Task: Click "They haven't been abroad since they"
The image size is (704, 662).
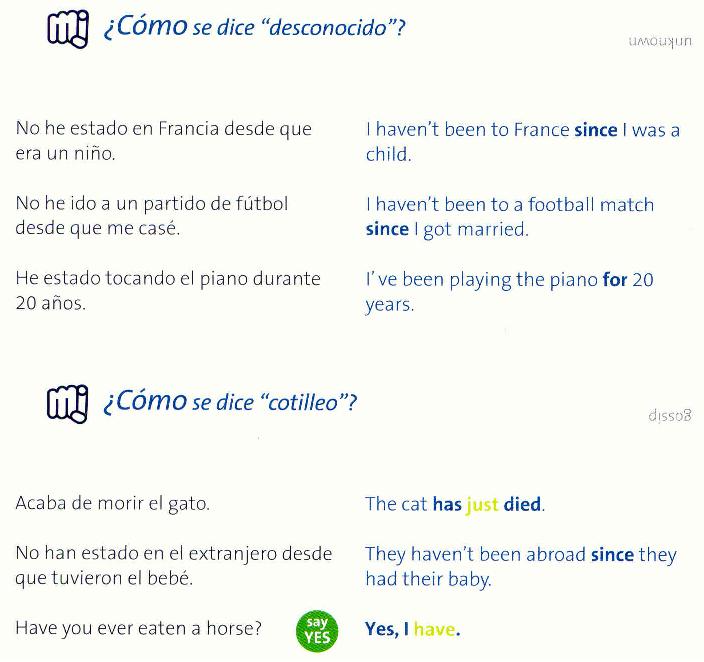Action: pos(521,566)
